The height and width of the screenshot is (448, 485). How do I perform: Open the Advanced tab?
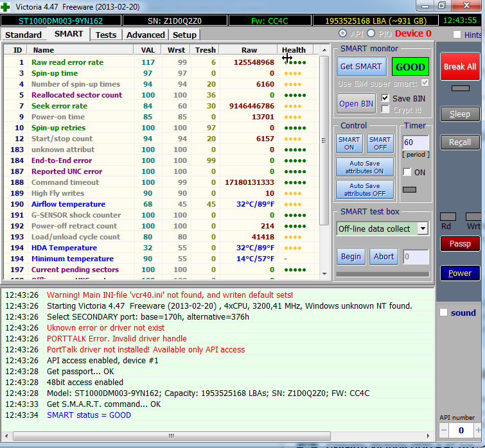tap(145, 35)
